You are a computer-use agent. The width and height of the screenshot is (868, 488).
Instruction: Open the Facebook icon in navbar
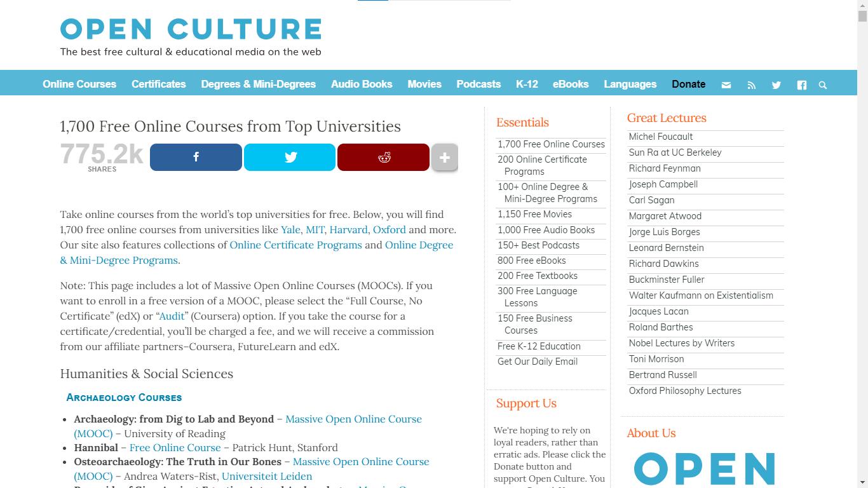pyautogui.click(x=802, y=85)
